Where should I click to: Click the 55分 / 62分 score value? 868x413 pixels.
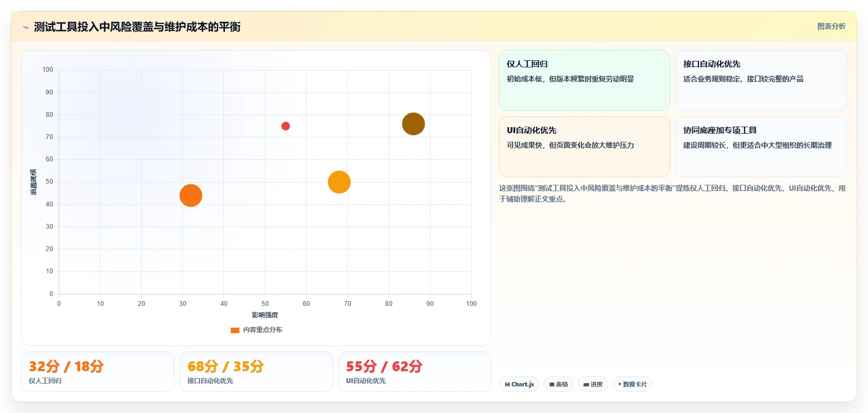(384, 366)
